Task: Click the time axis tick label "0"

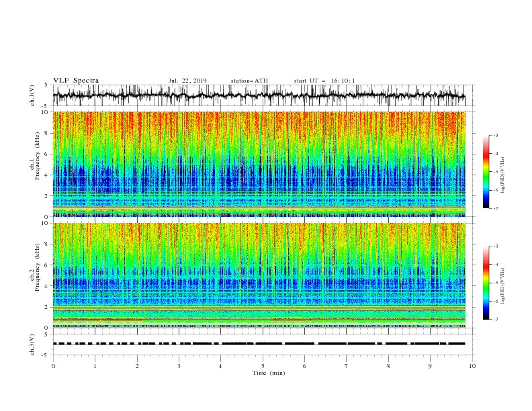Action: 53,366
